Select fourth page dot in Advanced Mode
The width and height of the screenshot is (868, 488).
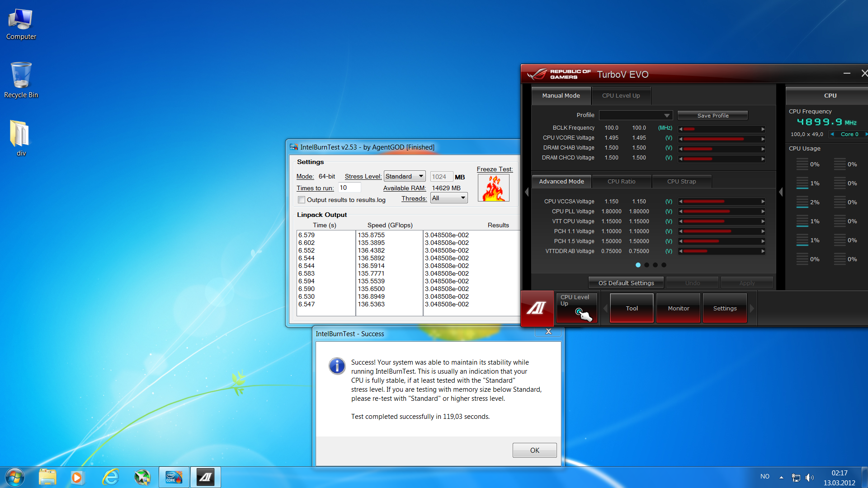point(664,265)
